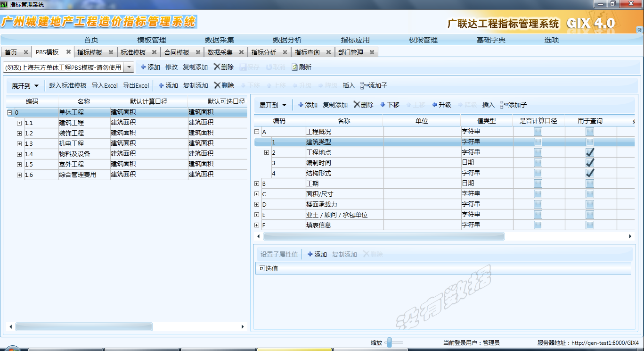Click 设置子属性值 button
This screenshot has height=351, width=644.
(x=279, y=254)
